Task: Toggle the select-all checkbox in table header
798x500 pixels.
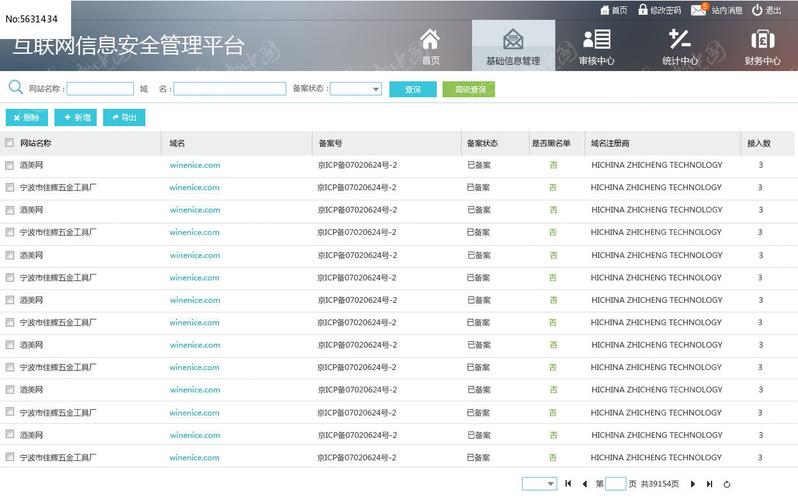Action: click(9, 143)
